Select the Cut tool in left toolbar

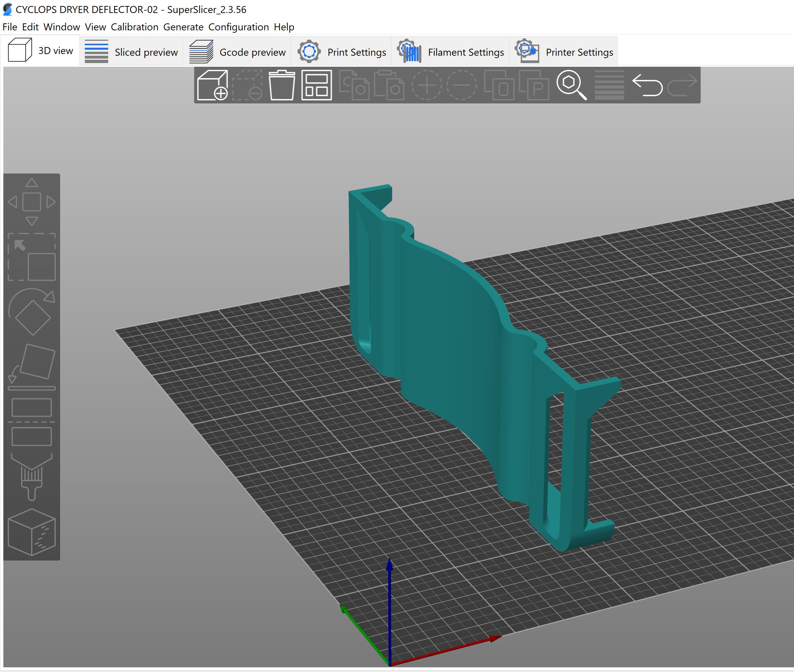(x=32, y=422)
